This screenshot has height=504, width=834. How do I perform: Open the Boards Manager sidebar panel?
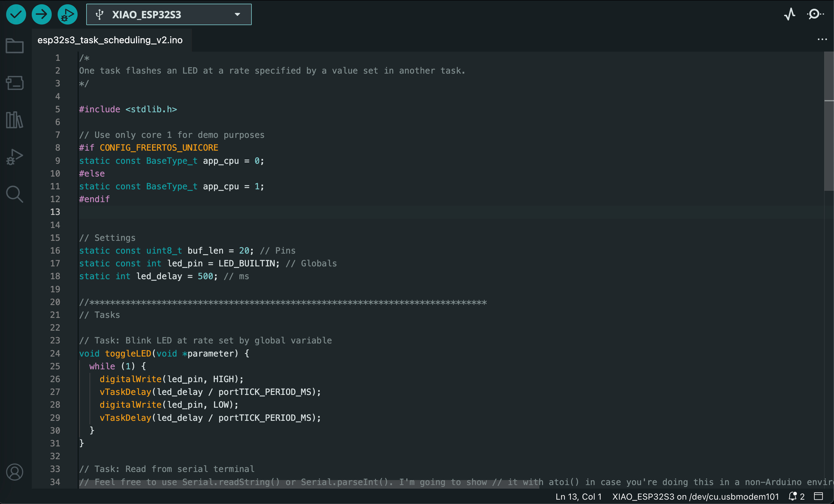point(15,83)
